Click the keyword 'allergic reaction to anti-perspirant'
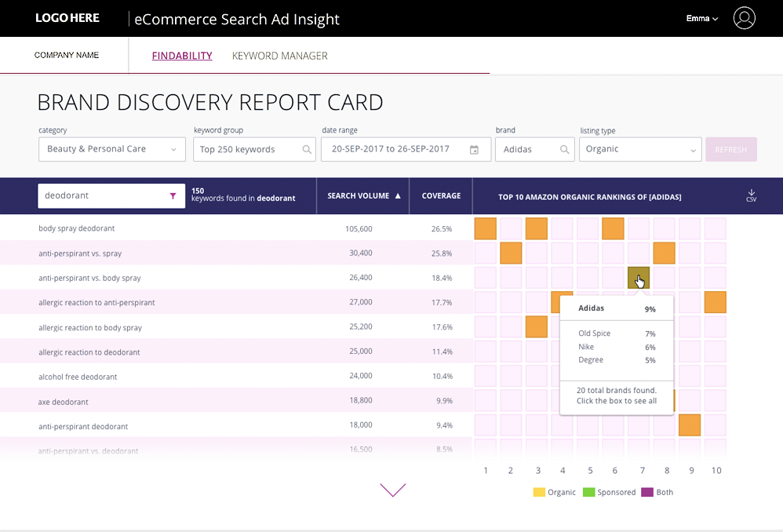This screenshot has height=532, width=783. click(x=97, y=302)
